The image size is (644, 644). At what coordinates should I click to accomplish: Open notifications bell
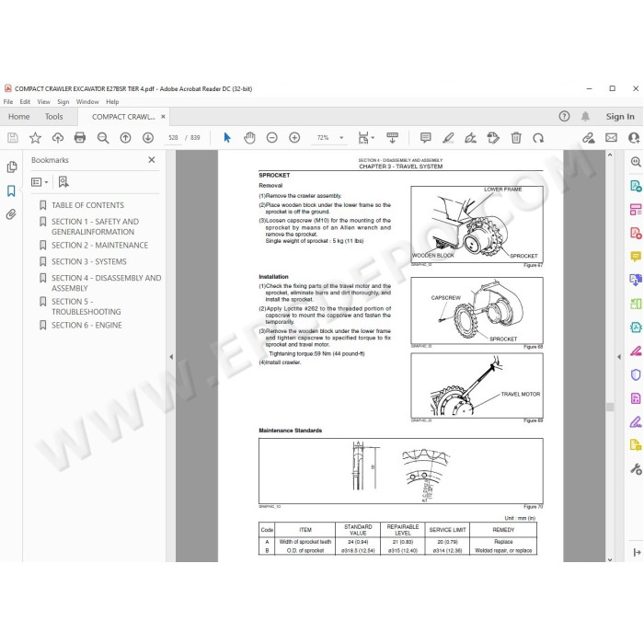tap(585, 116)
